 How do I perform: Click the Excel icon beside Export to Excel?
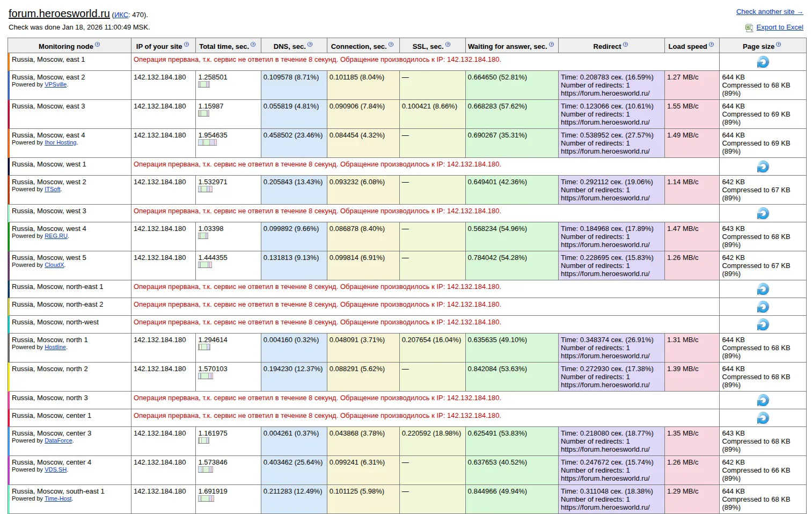click(749, 28)
